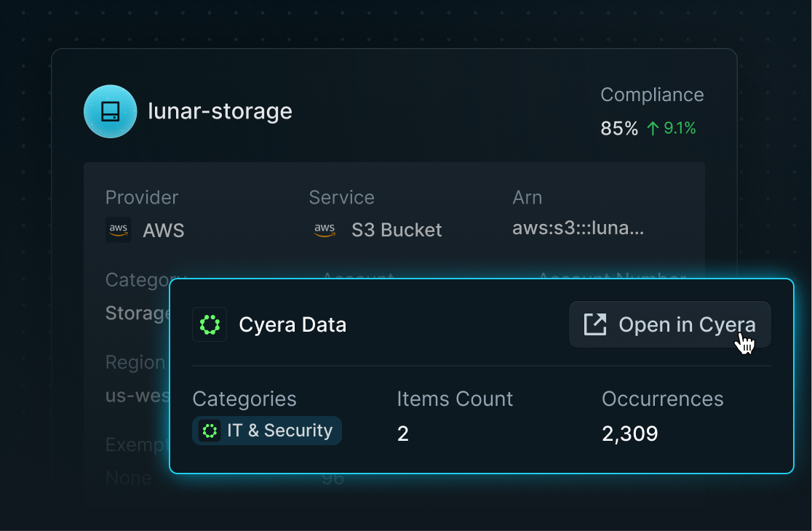
Task: Select the Items Count value of 2
Action: click(x=403, y=433)
